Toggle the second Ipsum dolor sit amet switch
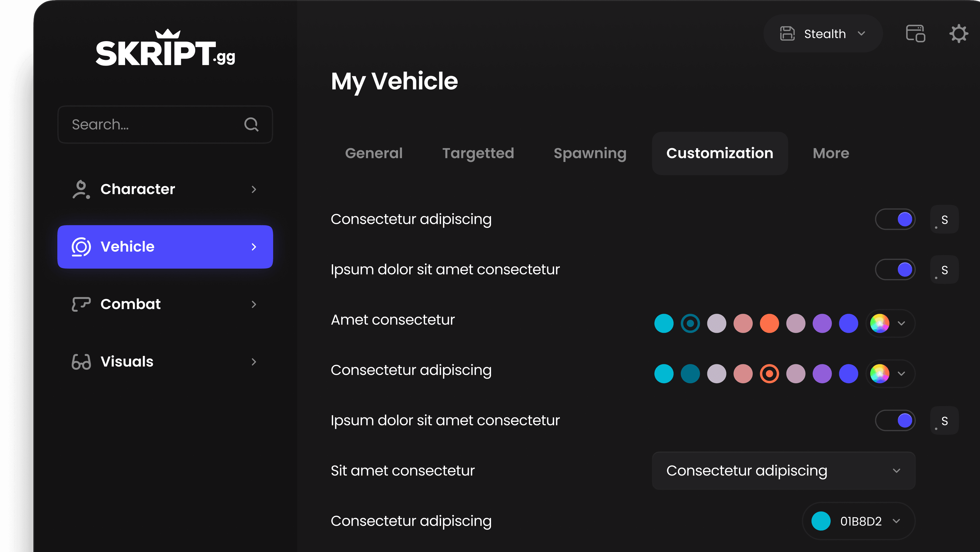Screen dimensions: 980x552 pyautogui.click(x=895, y=421)
